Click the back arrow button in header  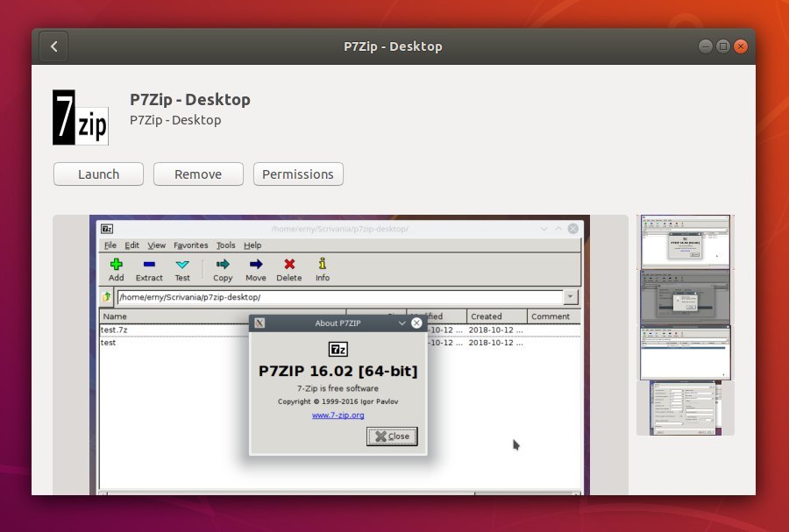point(53,46)
